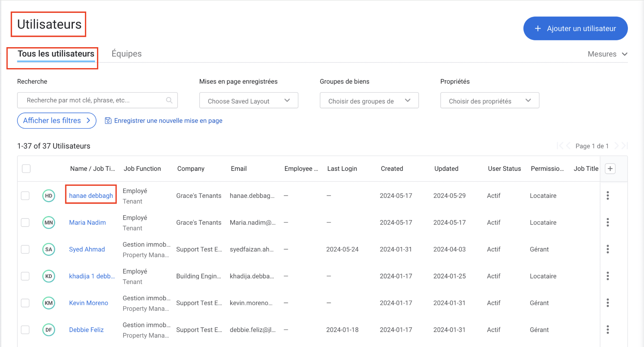Open the Choose Saved Layout dropdown

click(248, 101)
